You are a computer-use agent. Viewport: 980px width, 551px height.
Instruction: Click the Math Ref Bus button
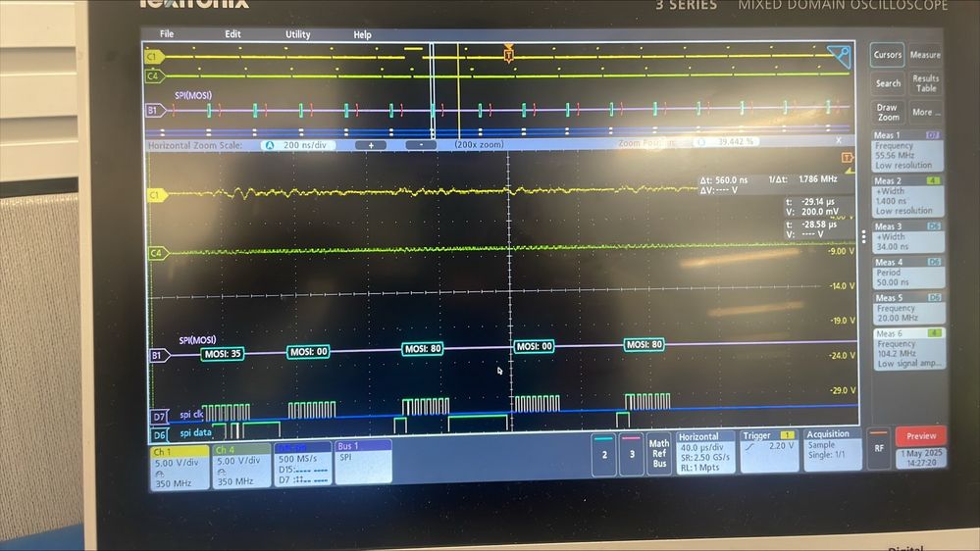[x=659, y=453]
